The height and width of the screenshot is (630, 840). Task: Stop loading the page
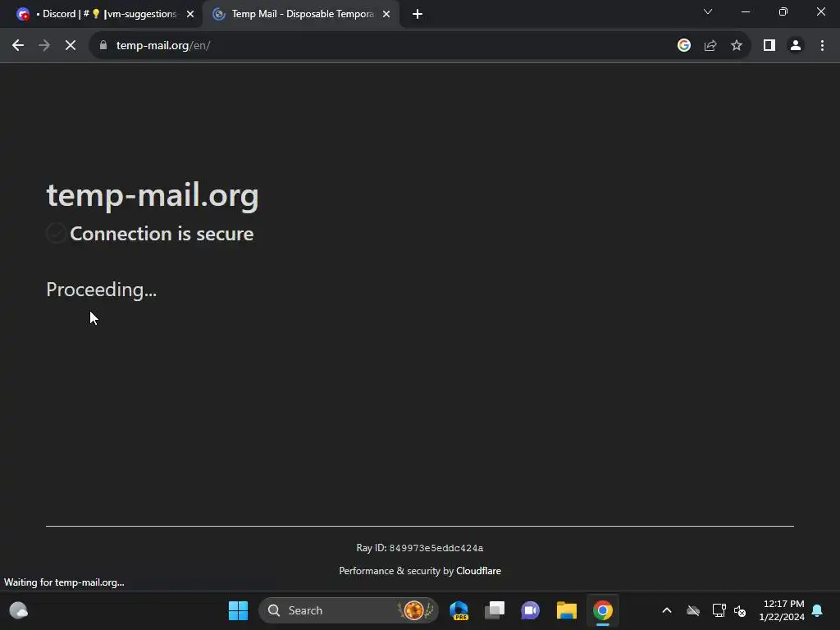[x=71, y=46]
